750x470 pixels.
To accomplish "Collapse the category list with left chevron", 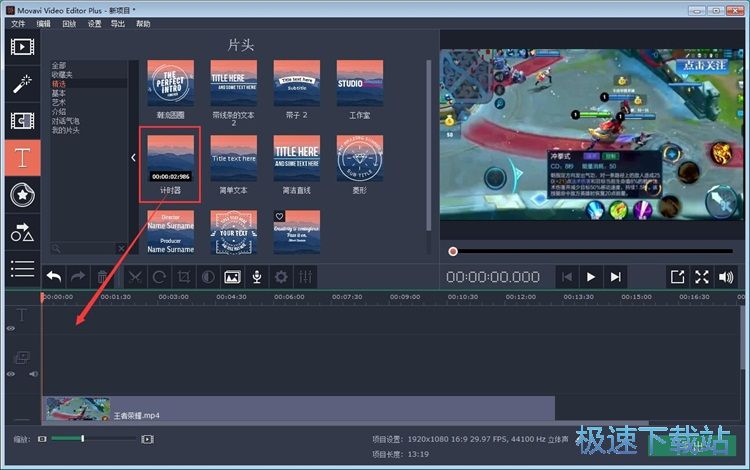I will point(133,157).
